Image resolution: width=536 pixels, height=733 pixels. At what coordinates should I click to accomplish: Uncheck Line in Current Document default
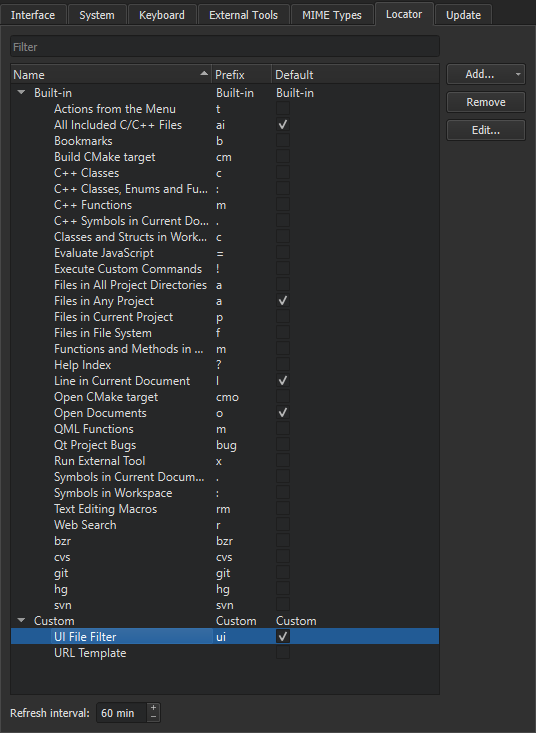click(x=283, y=381)
